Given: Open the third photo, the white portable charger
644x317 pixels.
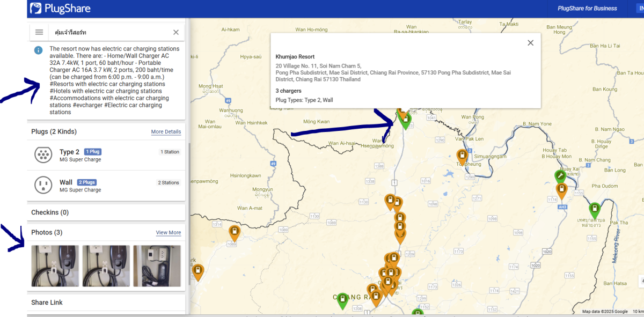Looking at the screenshot, I should (x=157, y=266).
